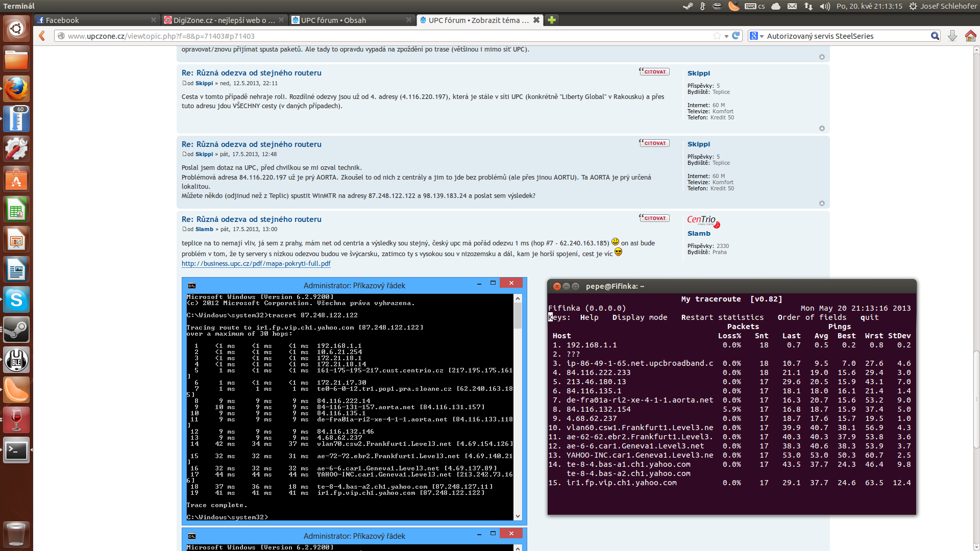Click browser back arrow button
Viewport: 980px width, 551px height.
coord(42,36)
